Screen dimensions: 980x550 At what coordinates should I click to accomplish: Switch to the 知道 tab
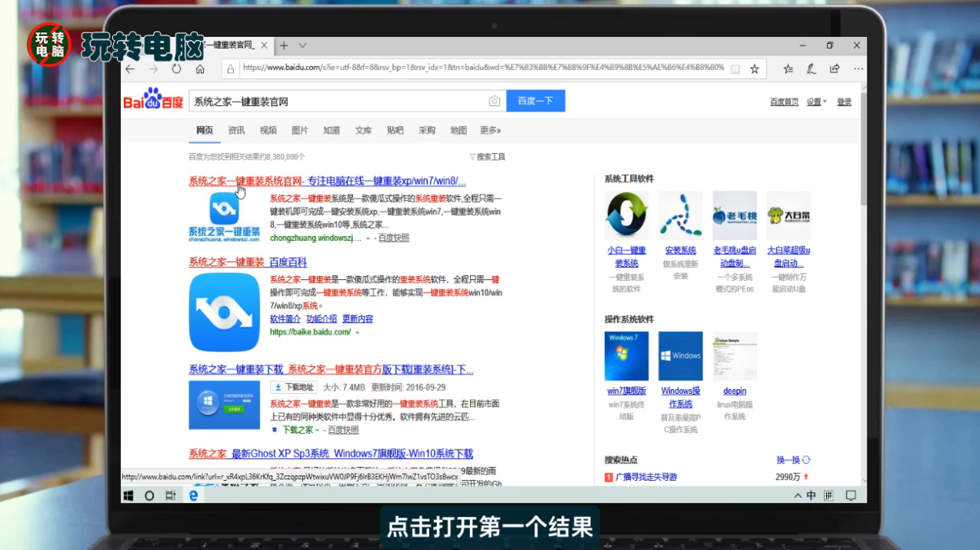tap(332, 130)
